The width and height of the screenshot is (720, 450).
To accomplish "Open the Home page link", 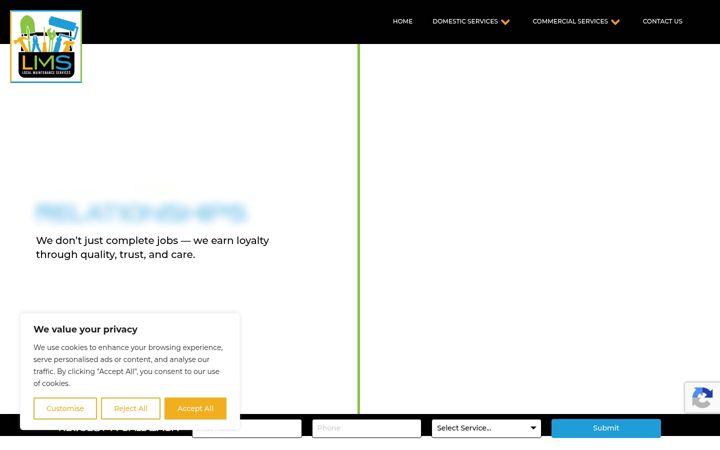I will pos(402,21).
